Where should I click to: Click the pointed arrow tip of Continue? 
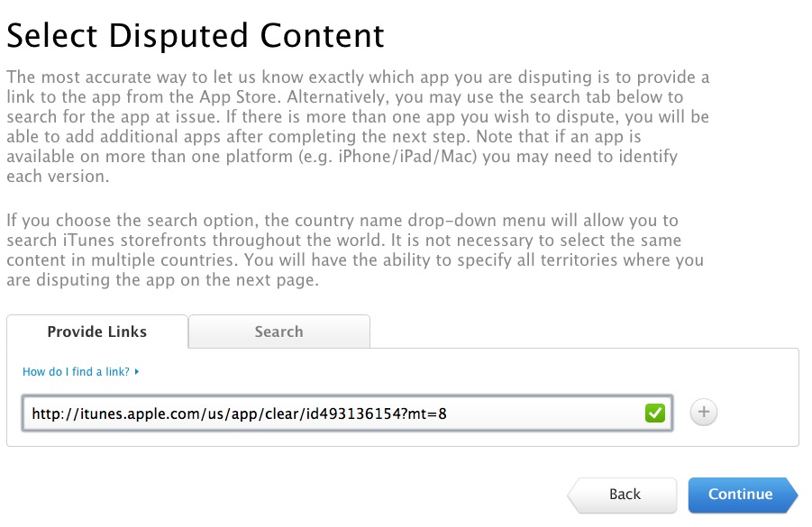792,495
